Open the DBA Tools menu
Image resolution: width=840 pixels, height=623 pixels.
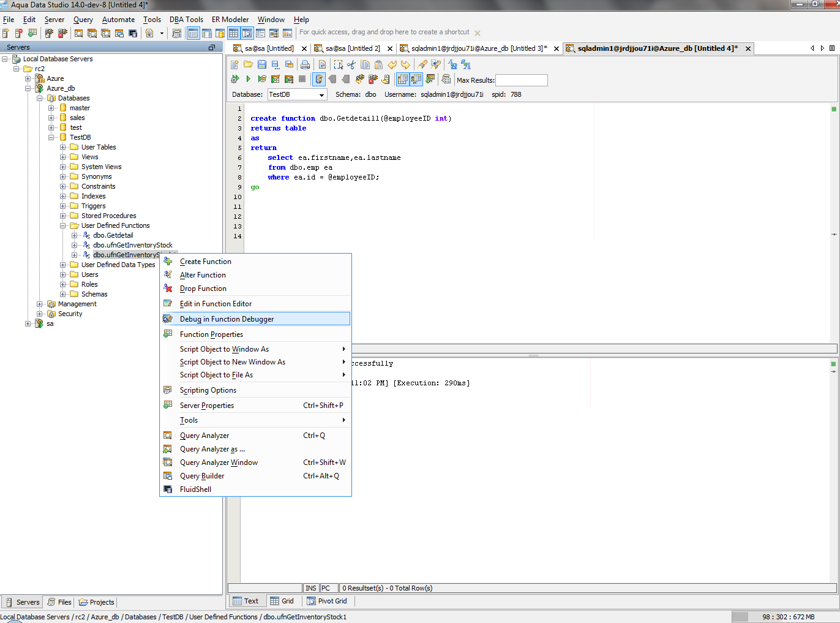point(186,20)
